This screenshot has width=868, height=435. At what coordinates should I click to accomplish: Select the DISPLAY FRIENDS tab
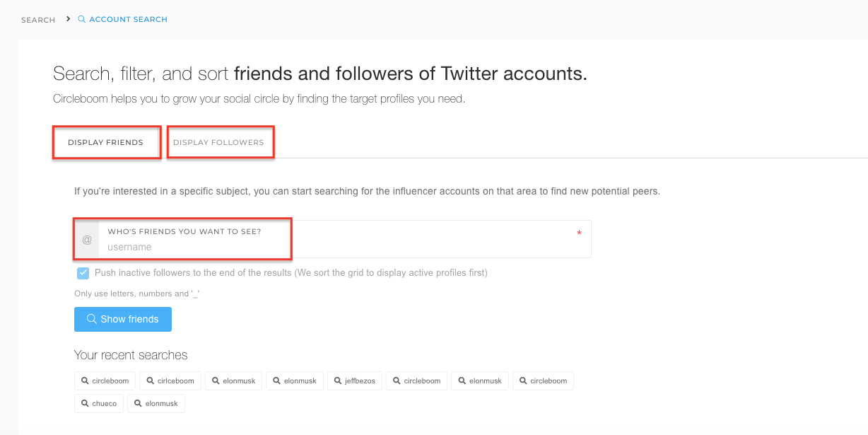pos(106,141)
